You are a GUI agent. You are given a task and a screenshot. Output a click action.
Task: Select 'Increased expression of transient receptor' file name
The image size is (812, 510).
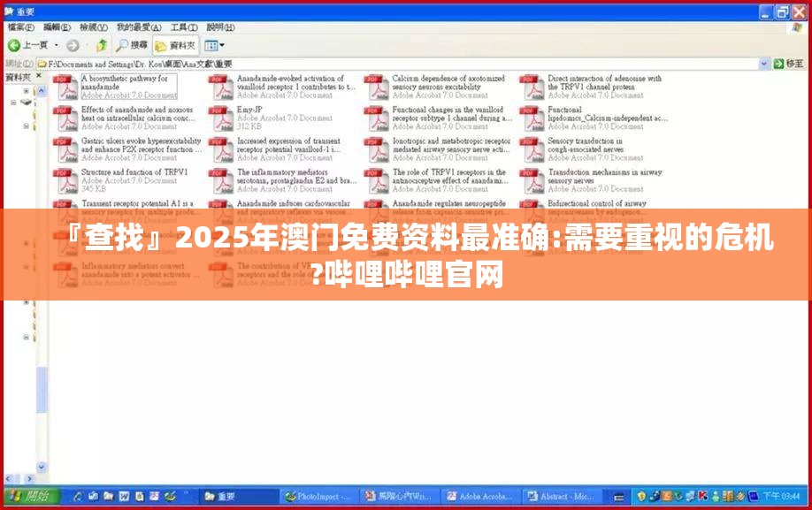(289, 145)
